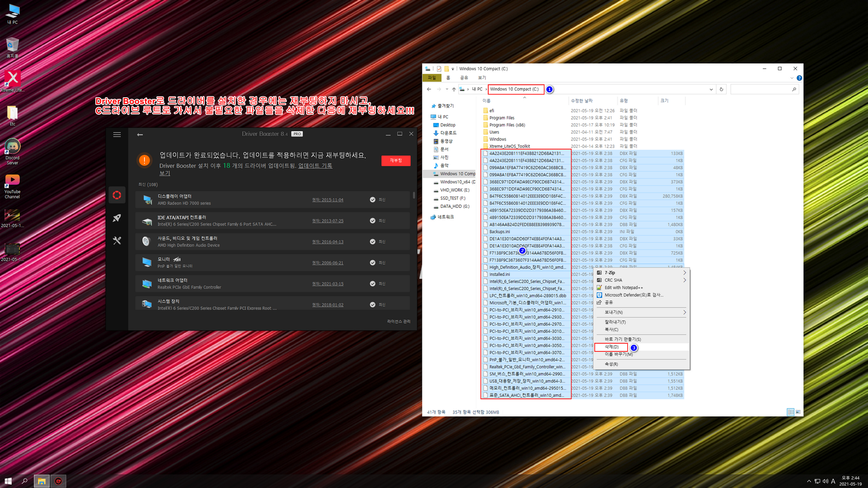
Task: Select VHD_WORK (E:) drive
Action: pyautogui.click(x=454, y=190)
